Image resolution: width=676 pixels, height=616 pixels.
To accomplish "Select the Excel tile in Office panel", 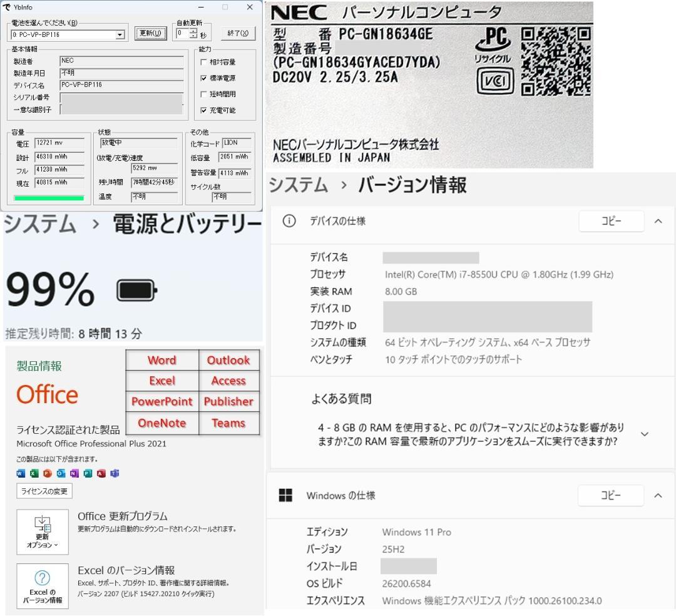I will click(161, 381).
